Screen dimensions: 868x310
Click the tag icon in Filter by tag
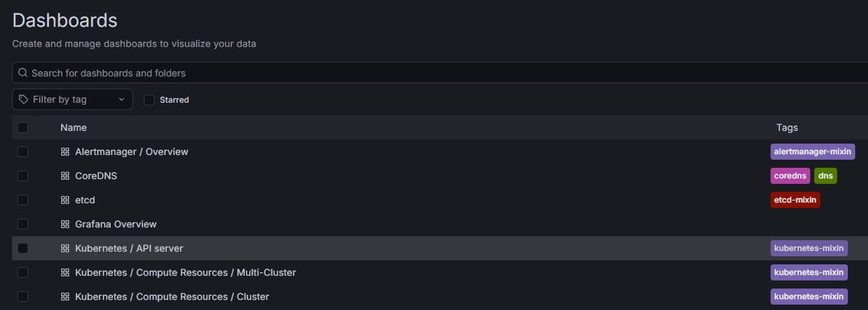pyautogui.click(x=24, y=99)
